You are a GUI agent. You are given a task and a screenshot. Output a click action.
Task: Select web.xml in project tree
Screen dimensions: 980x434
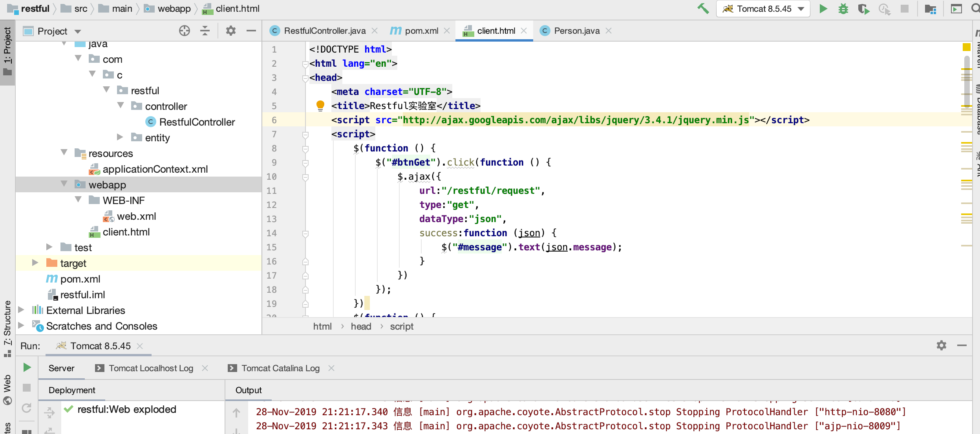coord(130,216)
